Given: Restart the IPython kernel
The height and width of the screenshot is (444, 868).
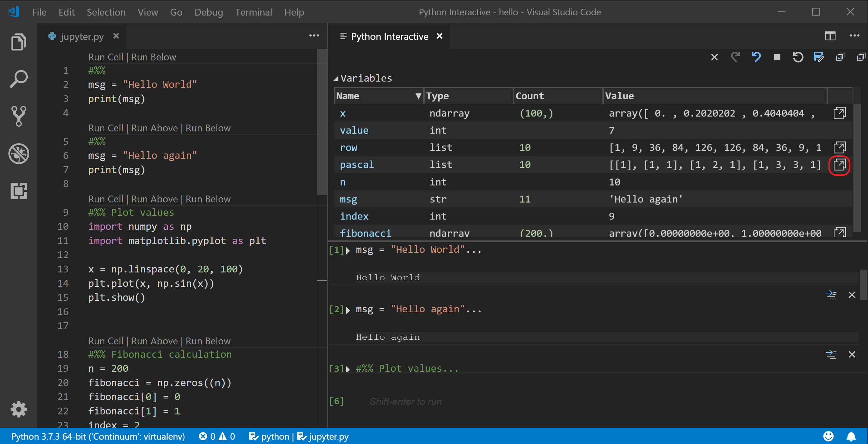Looking at the screenshot, I should click(798, 57).
